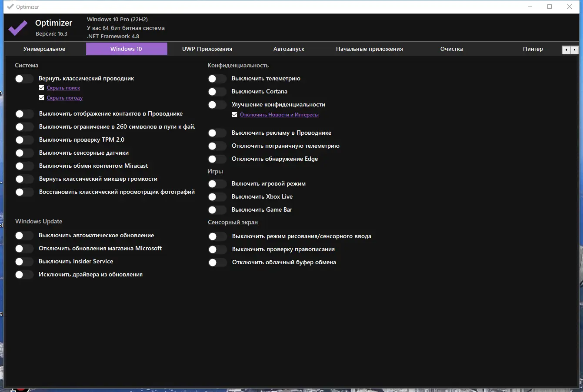This screenshot has width=583, height=392.
Task: Click the .NET Framework 4.8 text
Action: click(113, 37)
